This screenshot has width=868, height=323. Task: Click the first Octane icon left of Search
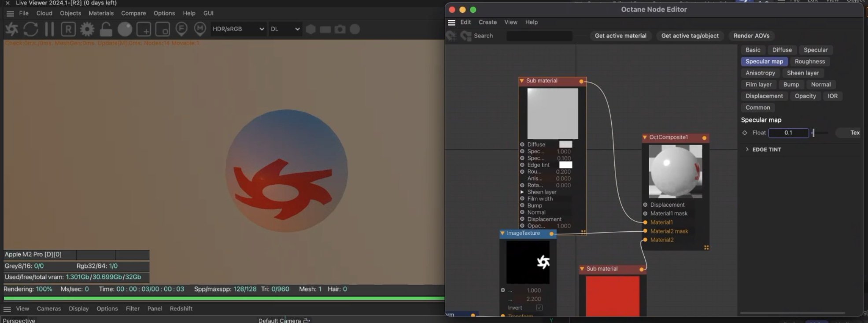pos(451,36)
